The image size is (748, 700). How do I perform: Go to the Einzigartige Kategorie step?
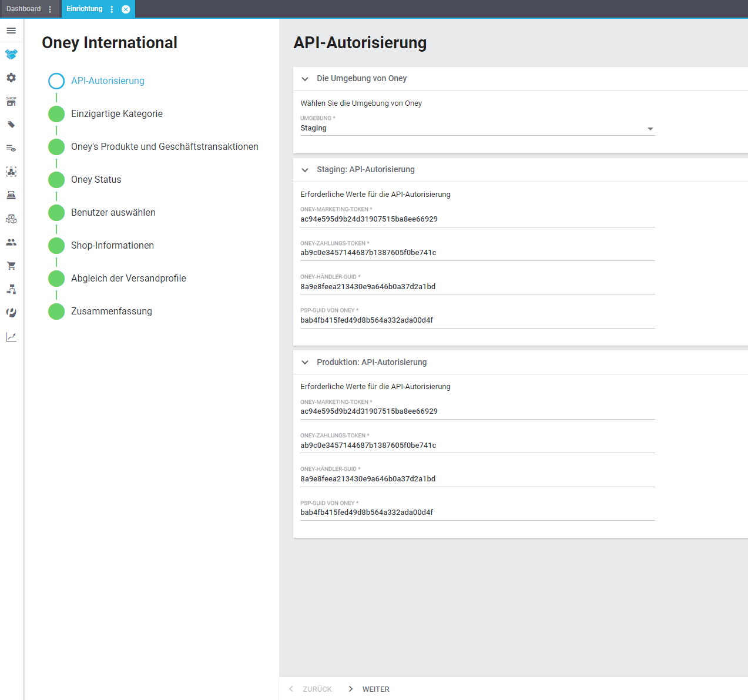point(116,114)
